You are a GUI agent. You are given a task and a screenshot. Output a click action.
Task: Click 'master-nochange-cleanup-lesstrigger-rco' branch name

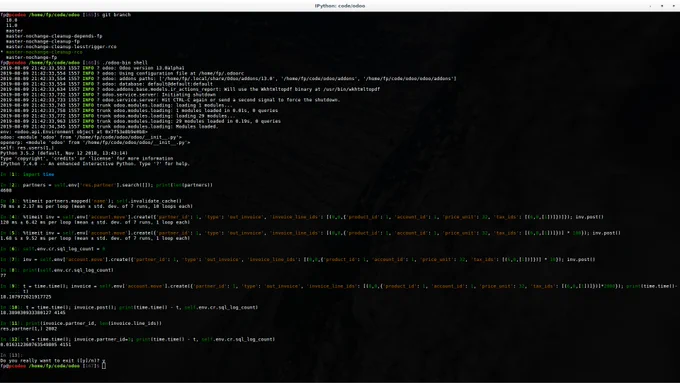pos(61,46)
